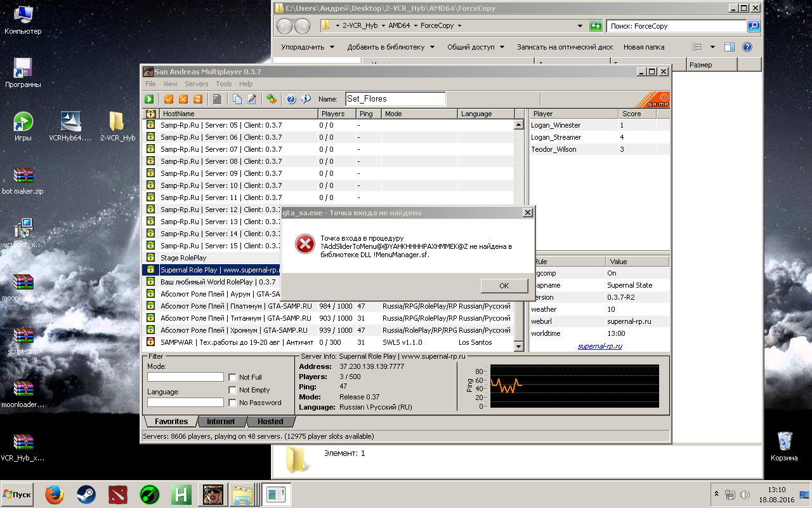Click the Back arrow in Explorer window

point(285,26)
